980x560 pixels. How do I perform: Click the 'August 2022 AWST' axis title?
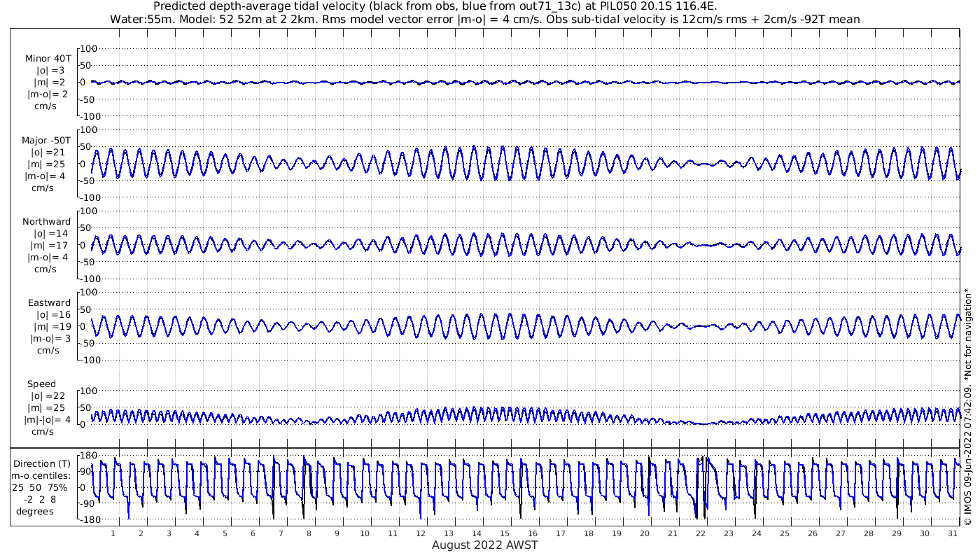point(484,545)
